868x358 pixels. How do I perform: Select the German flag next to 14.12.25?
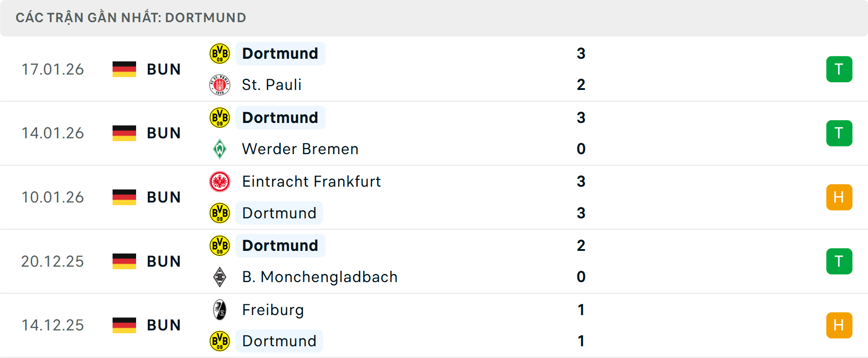[124, 325]
